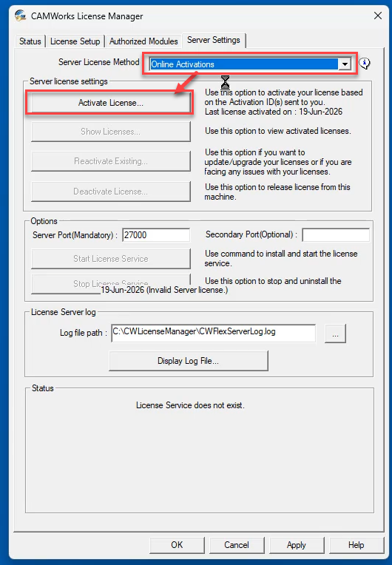
Task: Close the CAMWorks License Manager window
Action: (378, 16)
